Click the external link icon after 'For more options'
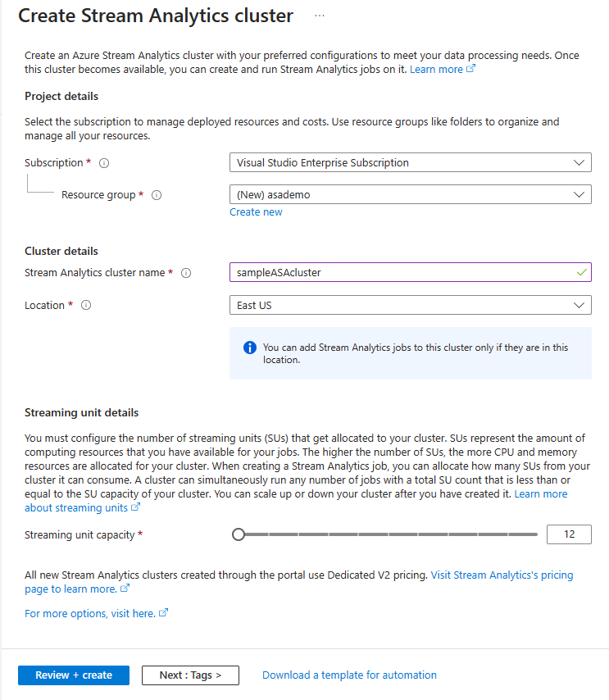The image size is (609, 700). pyautogui.click(x=164, y=613)
